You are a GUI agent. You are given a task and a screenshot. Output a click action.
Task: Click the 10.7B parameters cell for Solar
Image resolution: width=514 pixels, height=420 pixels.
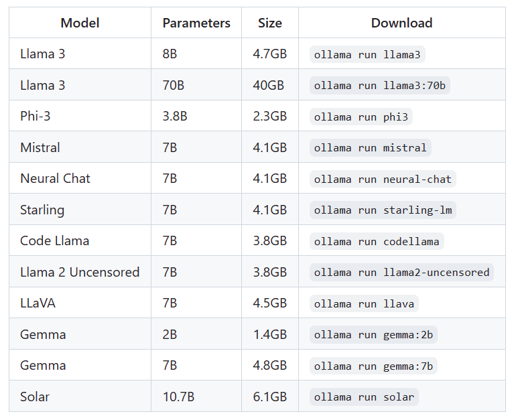click(x=178, y=397)
